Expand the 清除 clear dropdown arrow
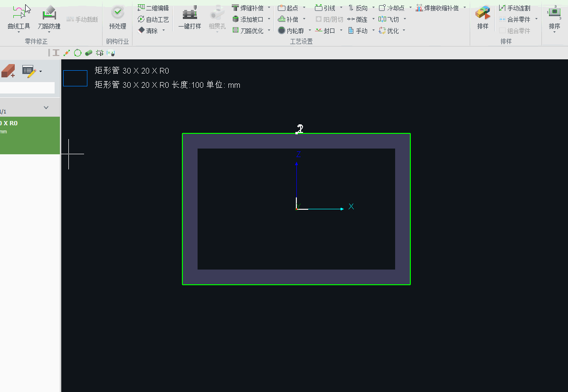 [x=164, y=30]
